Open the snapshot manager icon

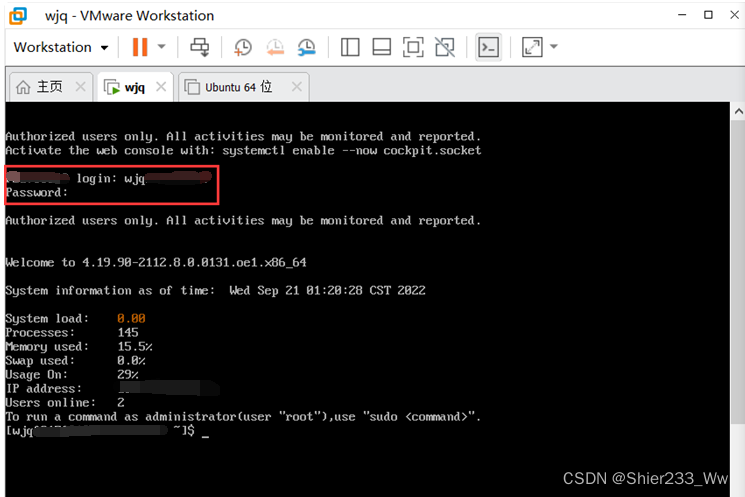(306, 47)
